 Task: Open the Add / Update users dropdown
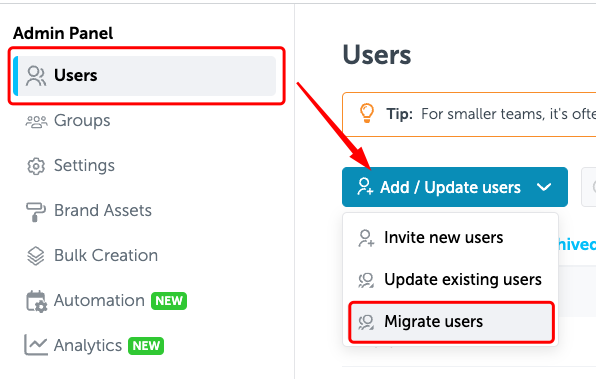point(455,187)
